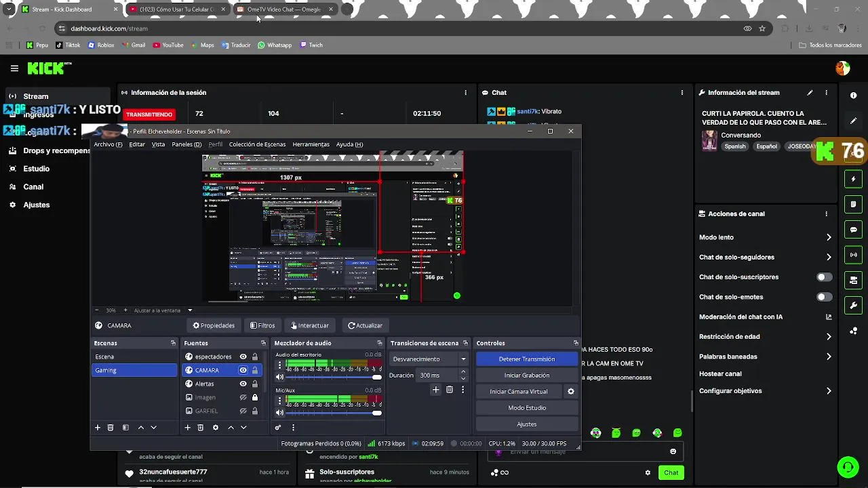Show the hidden imagen source
The width and height of the screenshot is (868, 488).
(243, 397)
